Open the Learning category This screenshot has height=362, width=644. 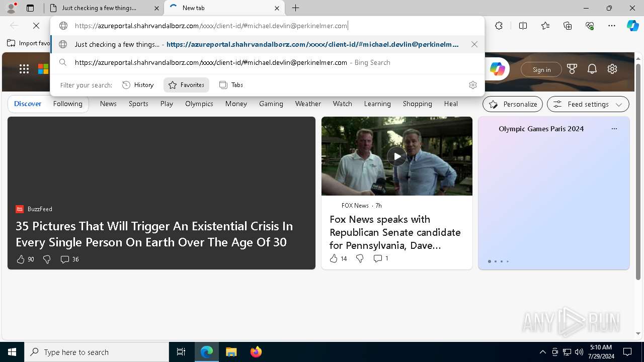(x=377, y=104)
